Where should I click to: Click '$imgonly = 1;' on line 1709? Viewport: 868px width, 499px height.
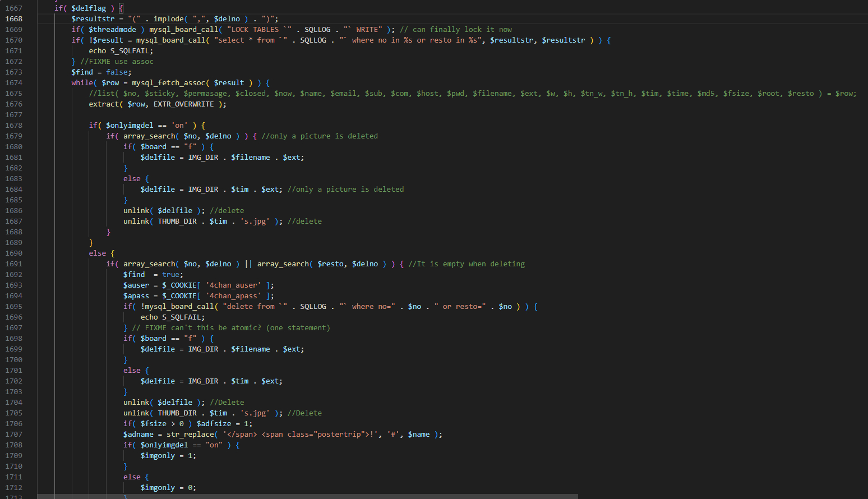[168, 456]
